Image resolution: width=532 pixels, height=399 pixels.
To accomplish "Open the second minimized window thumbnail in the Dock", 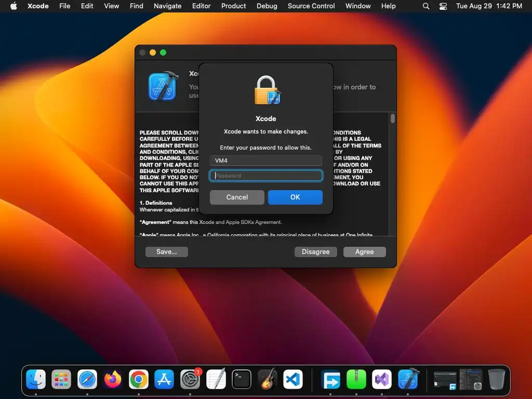I will point(471,379).
